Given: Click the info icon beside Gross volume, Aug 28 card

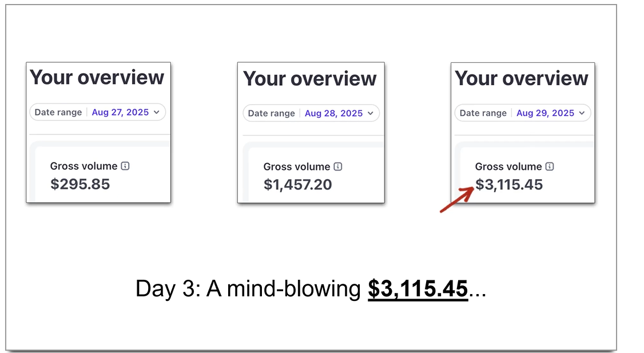Looking at the screenshot, I should 339,166.
